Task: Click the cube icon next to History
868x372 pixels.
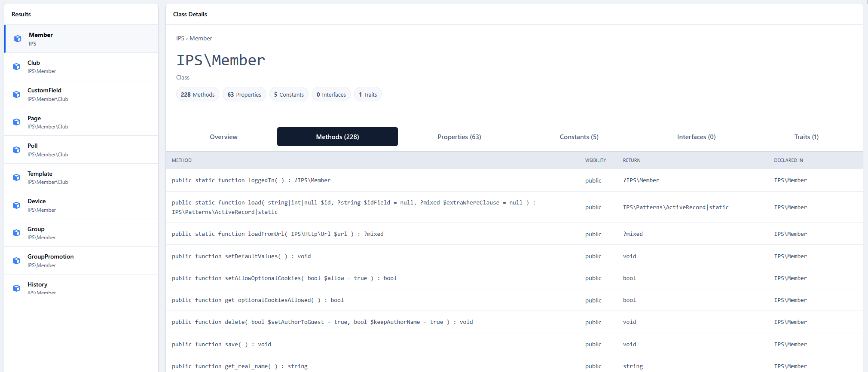Action: coord(16,288)
